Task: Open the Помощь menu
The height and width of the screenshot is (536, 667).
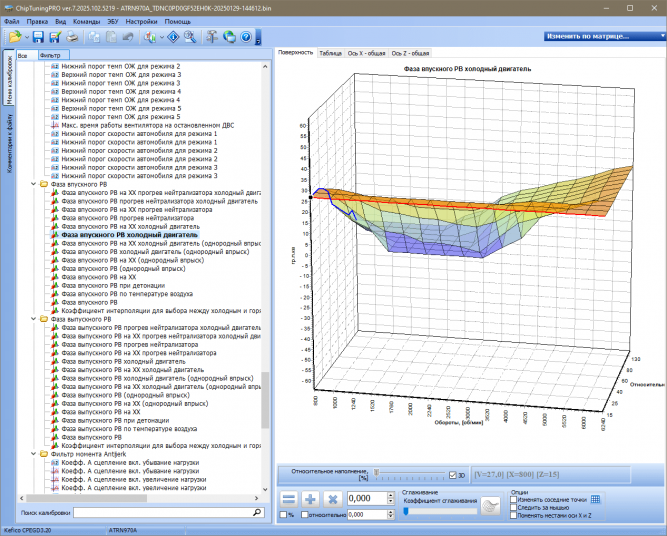Action: [x=177, y=21]
